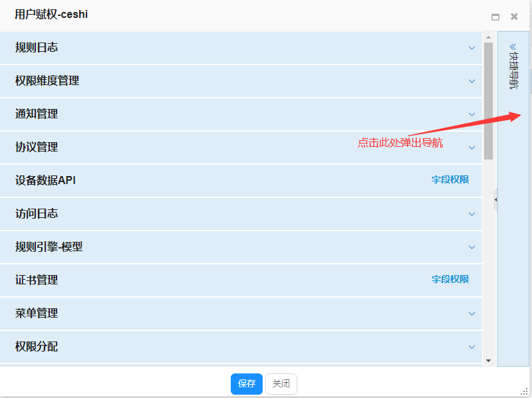Expand the 访问日志 chevron arrow

click(471, 214)
